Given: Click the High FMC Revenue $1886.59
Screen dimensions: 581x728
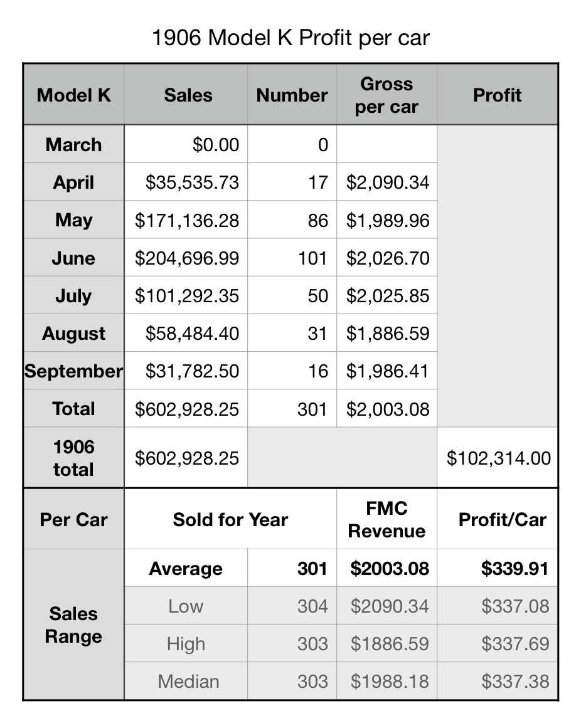Looking at the screenshot, I should tap(390, 644).
